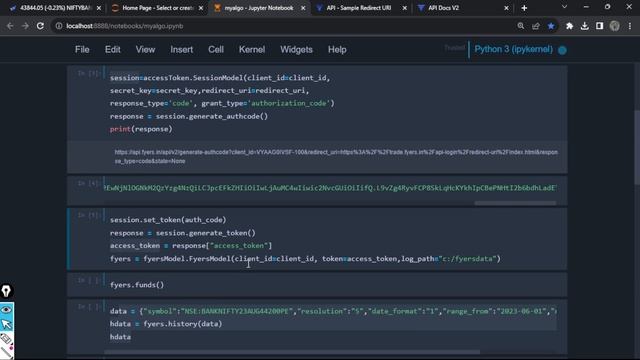Select the eraser annotation tool
640x360 pixels.
tap(6, 338)
